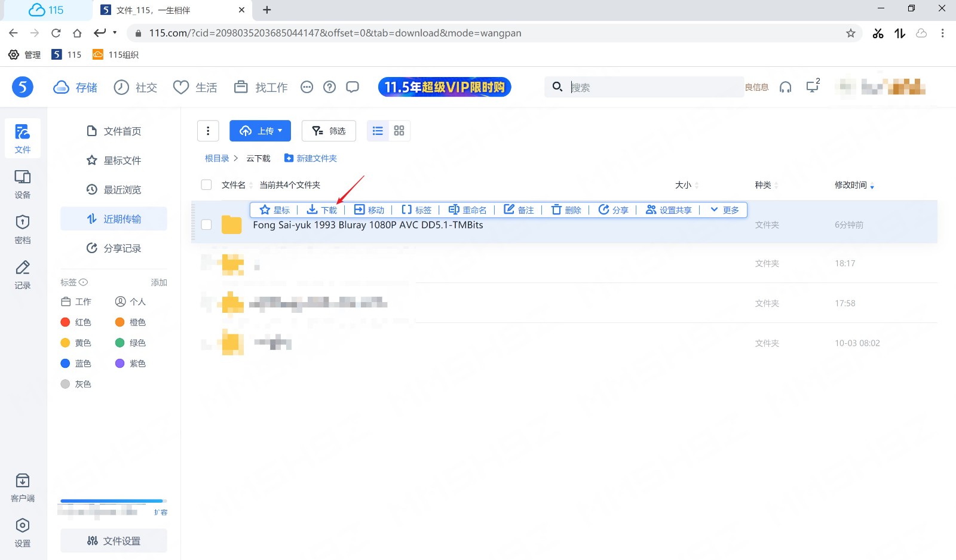Click the 新建文件夹 link

pos(311,158)
